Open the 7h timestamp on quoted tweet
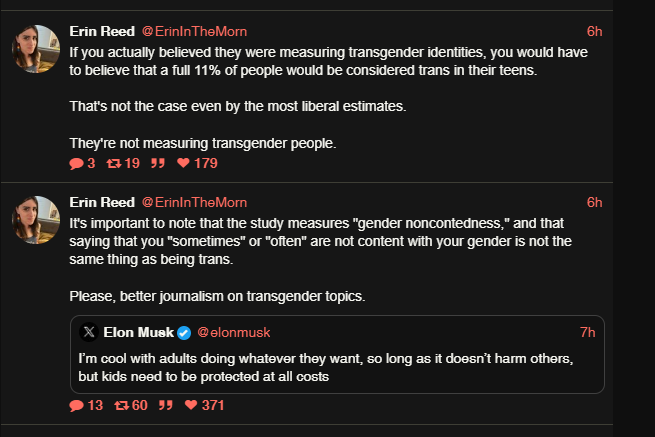Image resolution: width=655 pixels, height=437 pixels. 587,332
